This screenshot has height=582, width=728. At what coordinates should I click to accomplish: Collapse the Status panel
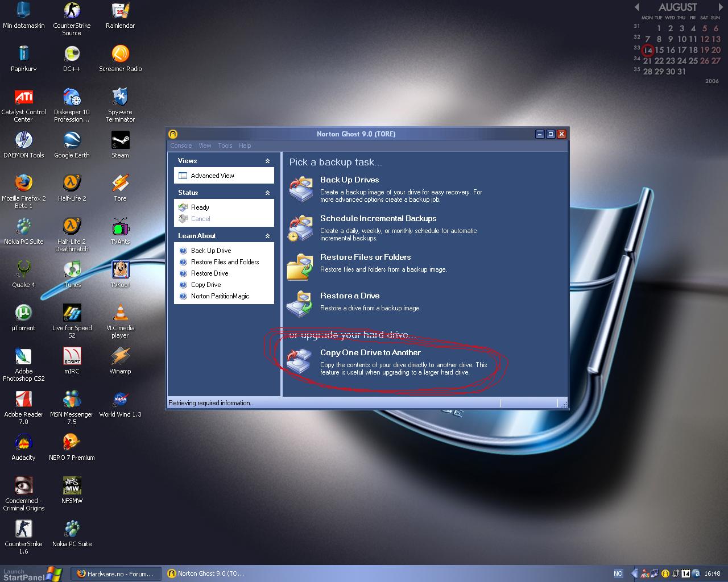pos(267,193)
